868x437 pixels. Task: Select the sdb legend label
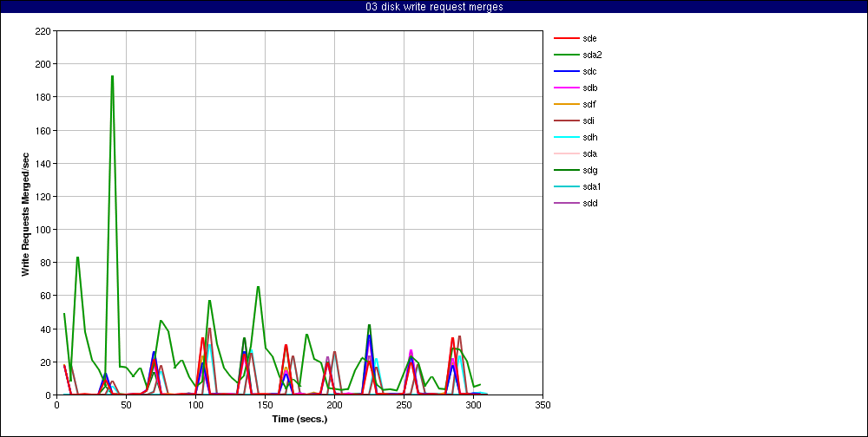point(589,88)
